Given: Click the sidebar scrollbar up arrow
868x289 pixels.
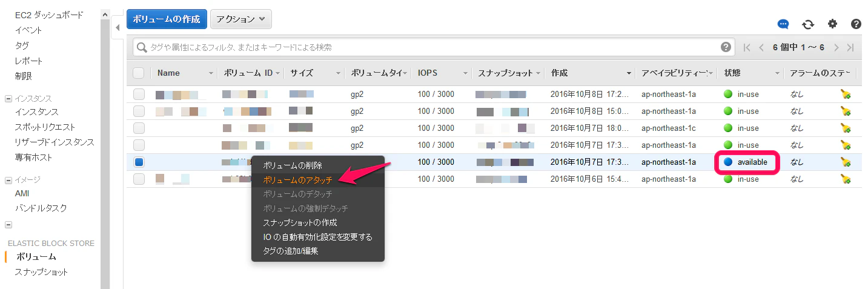Looking at the screenshot, I should [105, 13].
